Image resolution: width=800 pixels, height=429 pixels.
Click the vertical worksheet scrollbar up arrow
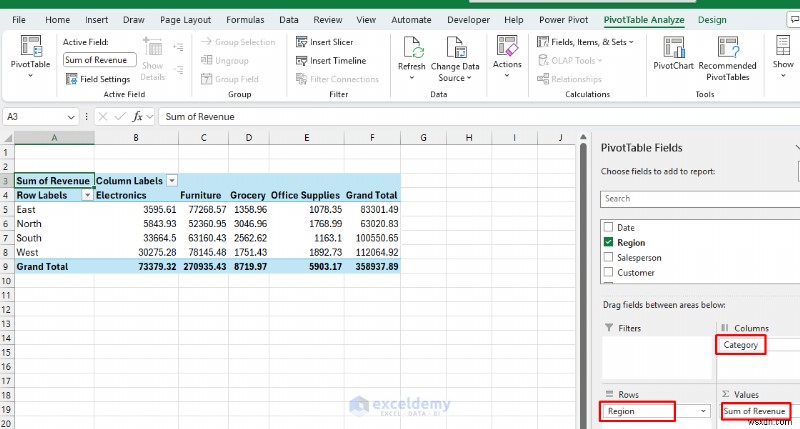pos(583,137)
